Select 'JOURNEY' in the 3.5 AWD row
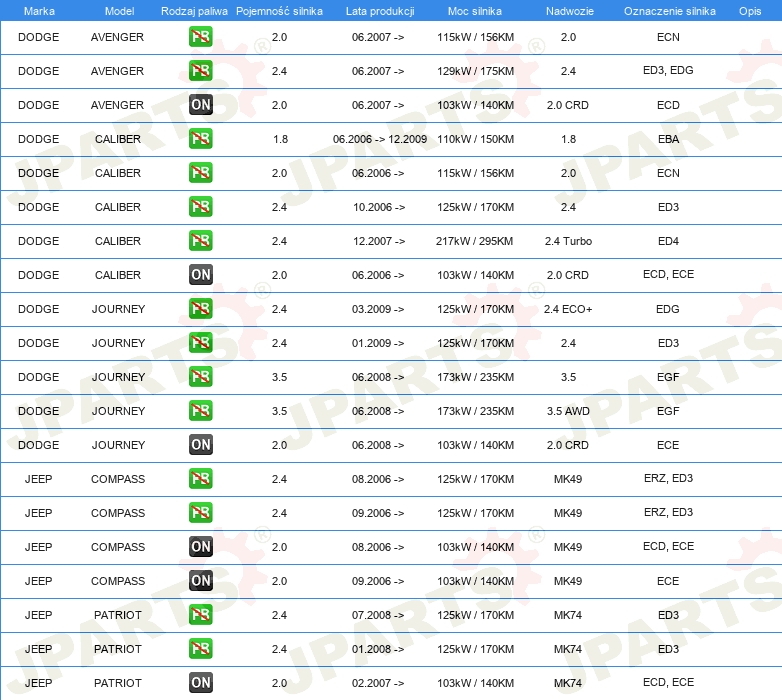Viewport: 782px width, 700px height. tap(118, 411)
